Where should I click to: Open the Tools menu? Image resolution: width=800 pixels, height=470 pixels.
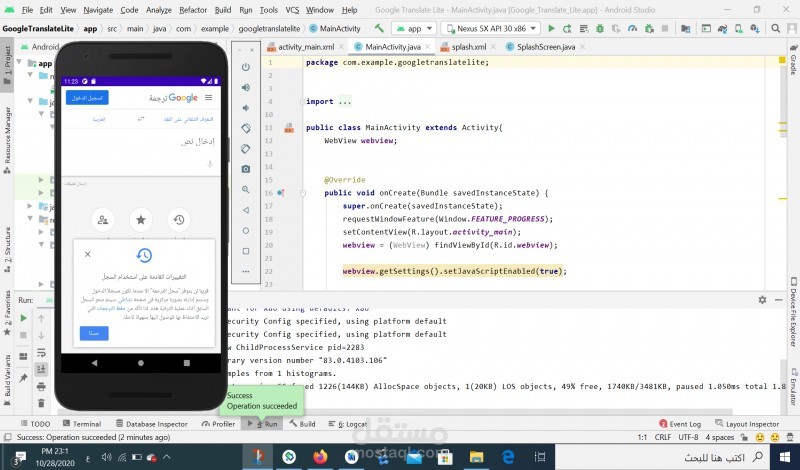pos(268,10)
